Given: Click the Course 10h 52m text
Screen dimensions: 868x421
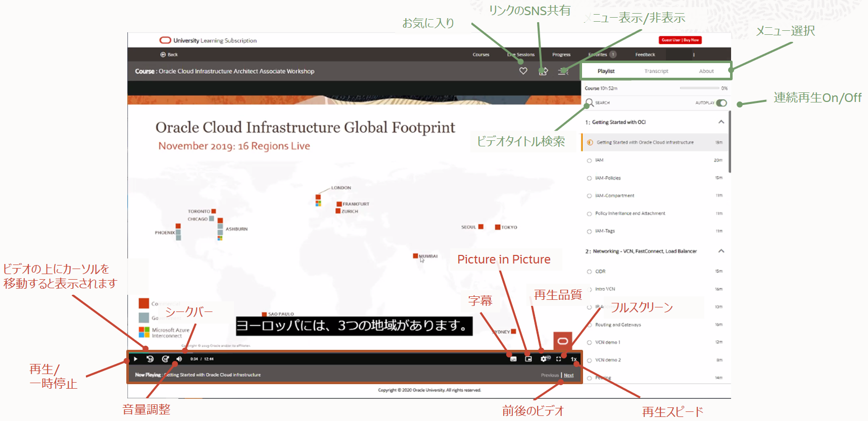Looking at the screenshot, I should point(601,88).
